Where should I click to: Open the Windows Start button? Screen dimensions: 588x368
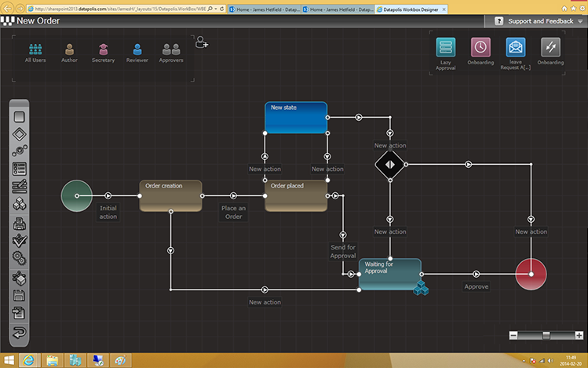pos(9,360)
